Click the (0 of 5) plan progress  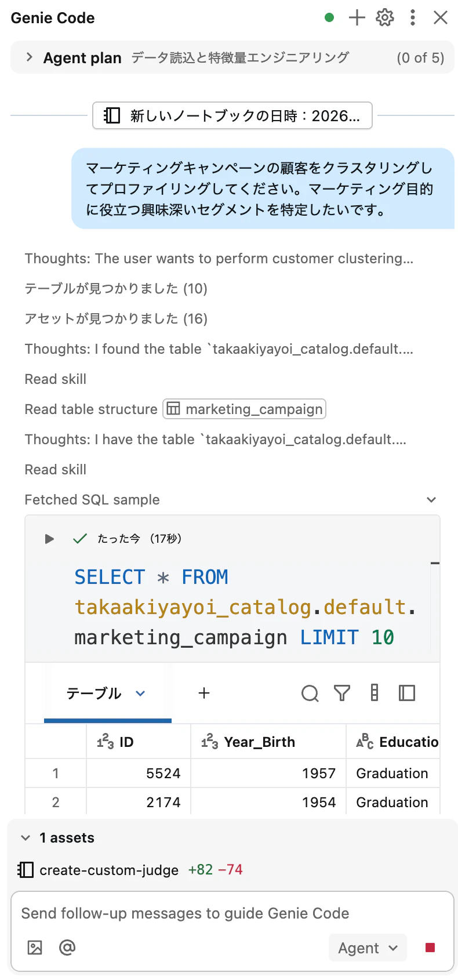420,58
